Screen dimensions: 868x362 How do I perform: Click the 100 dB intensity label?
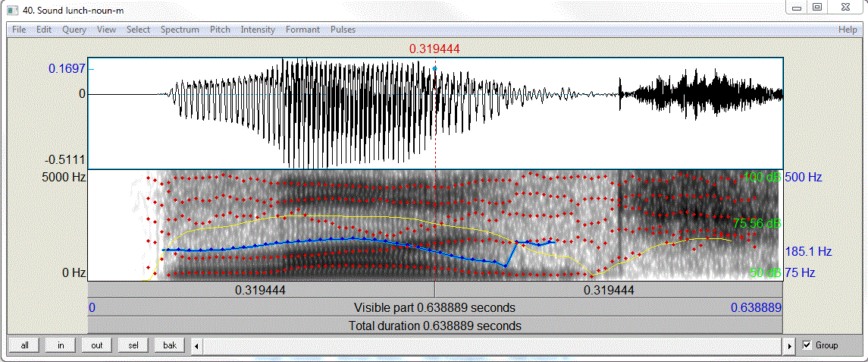tap(763, 178)
